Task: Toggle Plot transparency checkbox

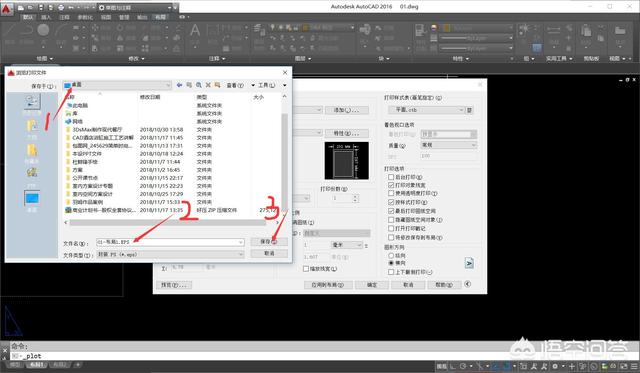Action: click(391, 193)
